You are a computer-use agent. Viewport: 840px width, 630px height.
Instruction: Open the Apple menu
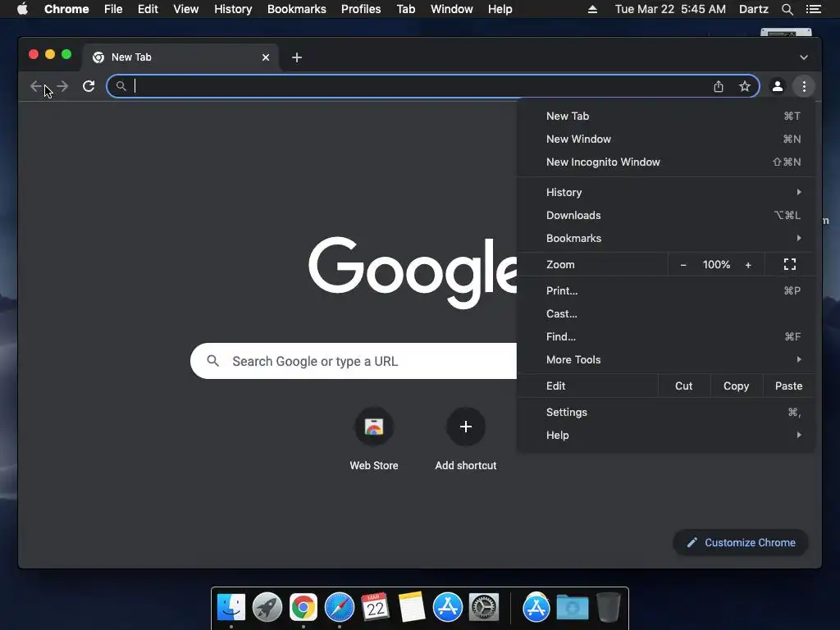coord(22,8)
